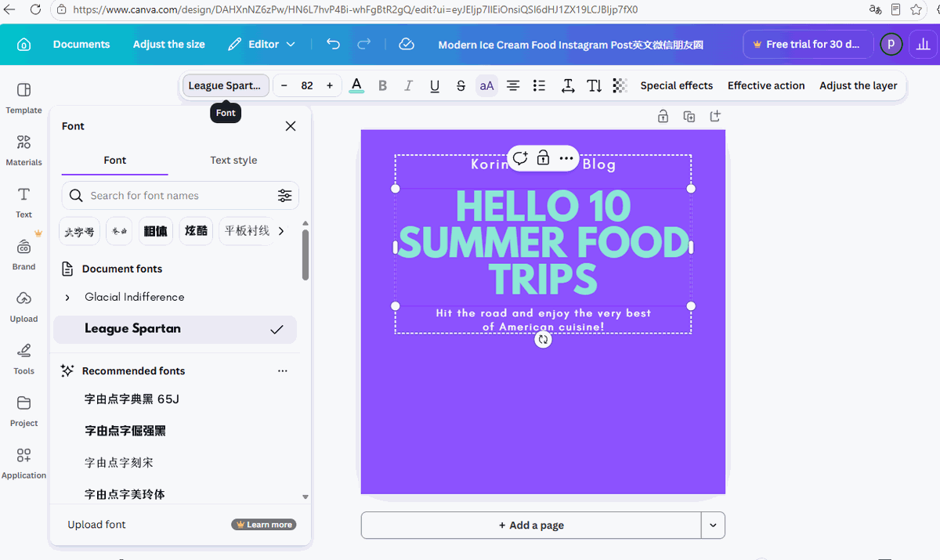Click Free trial for 30 days button

point(807,45)
